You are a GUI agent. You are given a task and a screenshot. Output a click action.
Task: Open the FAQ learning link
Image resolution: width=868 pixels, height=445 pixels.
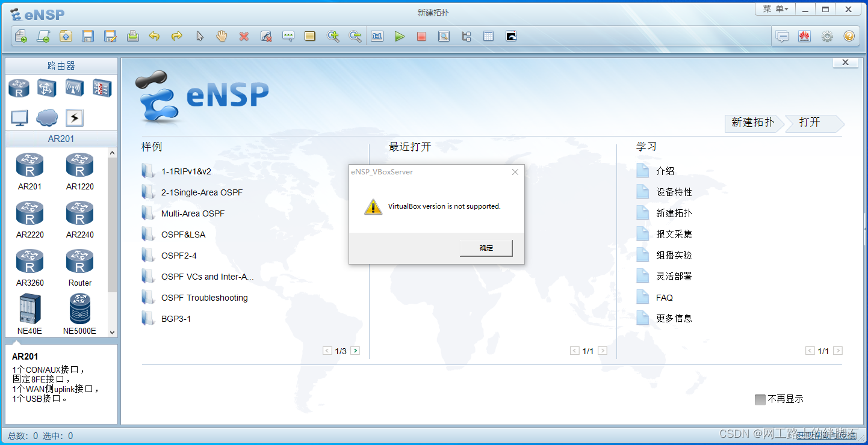(x=664, y=298)
